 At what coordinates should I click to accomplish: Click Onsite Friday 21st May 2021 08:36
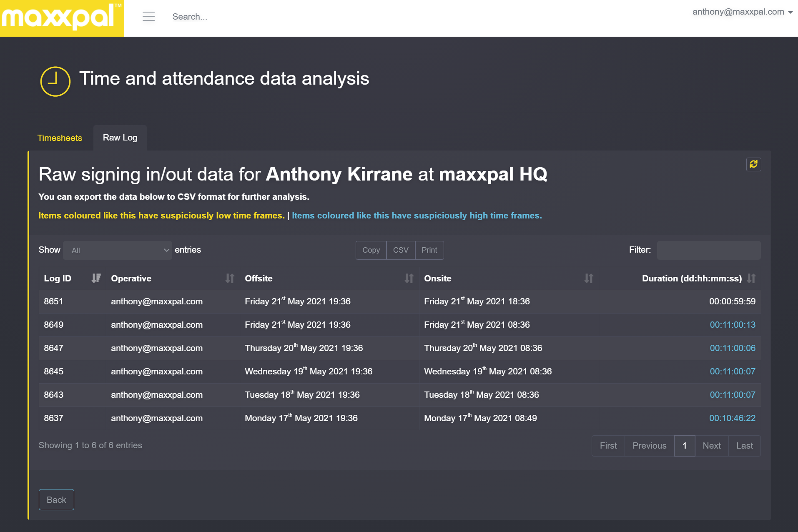point(477,324)
